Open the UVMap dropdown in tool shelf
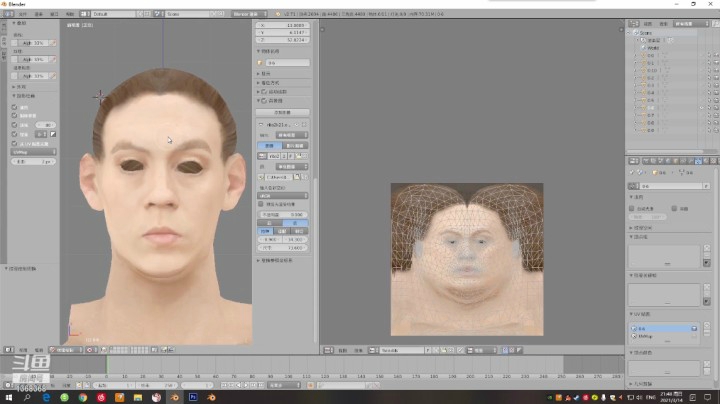This screenshot has width=720, height=404. tap(34, 152)
